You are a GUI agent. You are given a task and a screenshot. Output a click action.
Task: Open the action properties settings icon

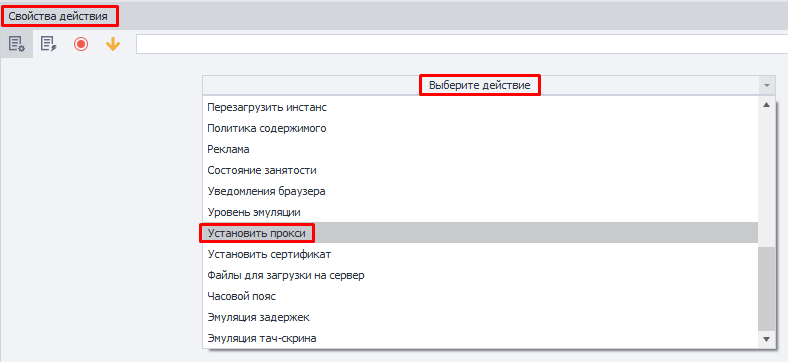coord(17,44)
